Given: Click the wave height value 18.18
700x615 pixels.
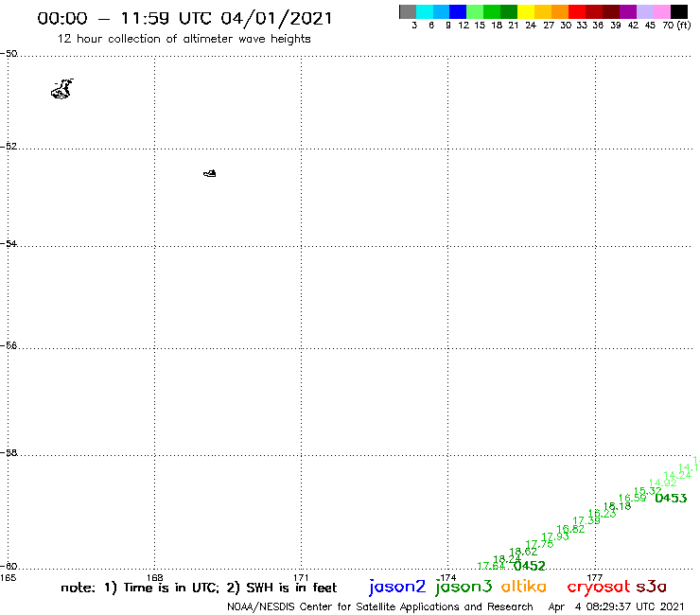Looking at the screenshot, I should (x=618, y=506).
